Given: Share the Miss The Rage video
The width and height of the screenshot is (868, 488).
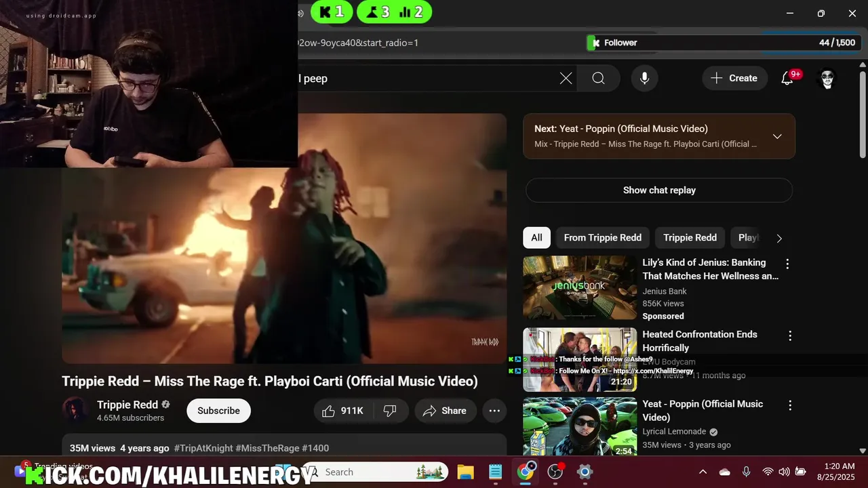Looking at the screenshot, I should pyautogui.click(x=445, y=411).
